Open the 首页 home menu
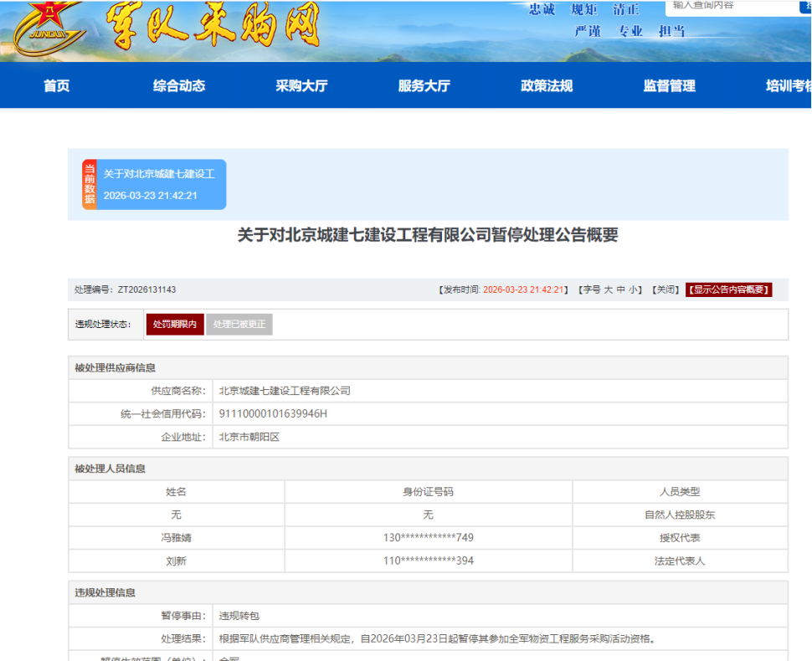This screenshot has height=661, width=812. click(57, 85)
